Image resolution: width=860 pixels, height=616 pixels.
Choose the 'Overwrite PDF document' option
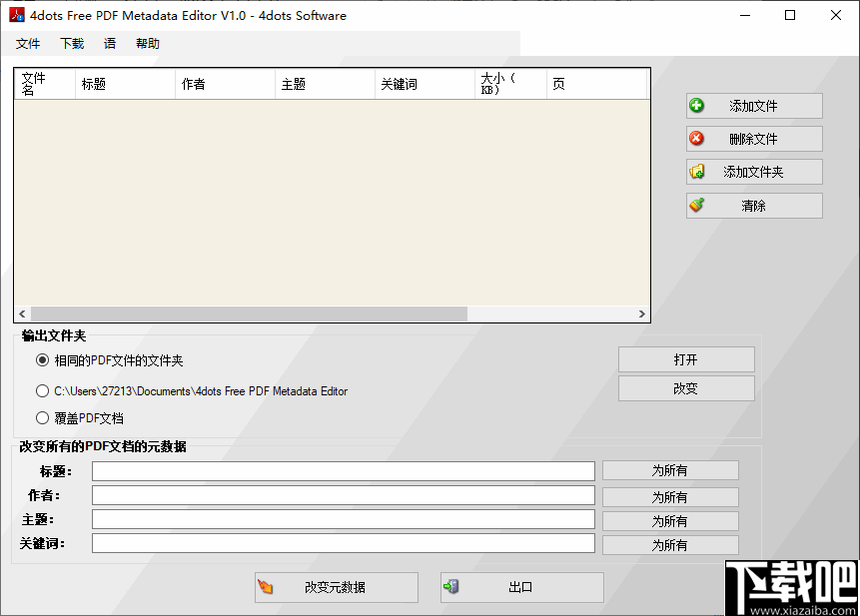pyautogui.click(x=42, y=417)
